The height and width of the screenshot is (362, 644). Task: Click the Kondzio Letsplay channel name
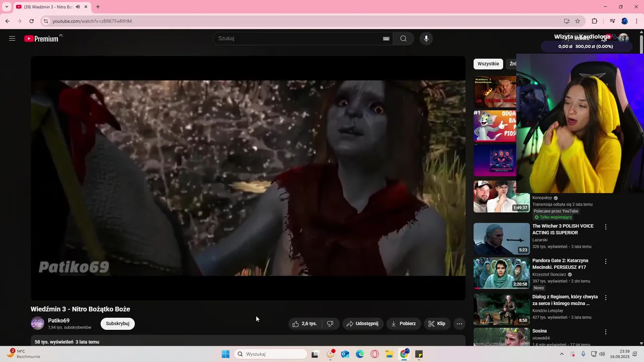point(548,311)
